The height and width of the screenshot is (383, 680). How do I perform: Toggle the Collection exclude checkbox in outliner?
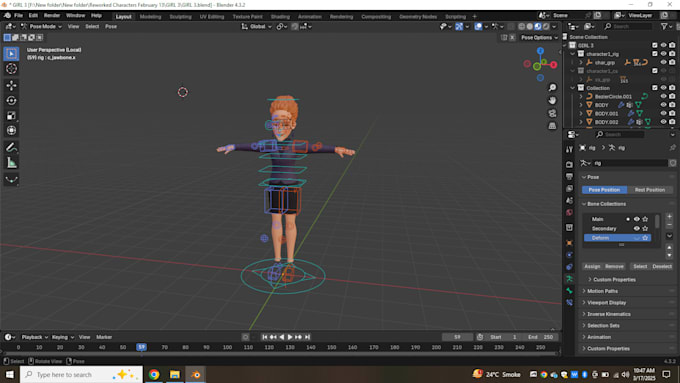click(654, 88)
